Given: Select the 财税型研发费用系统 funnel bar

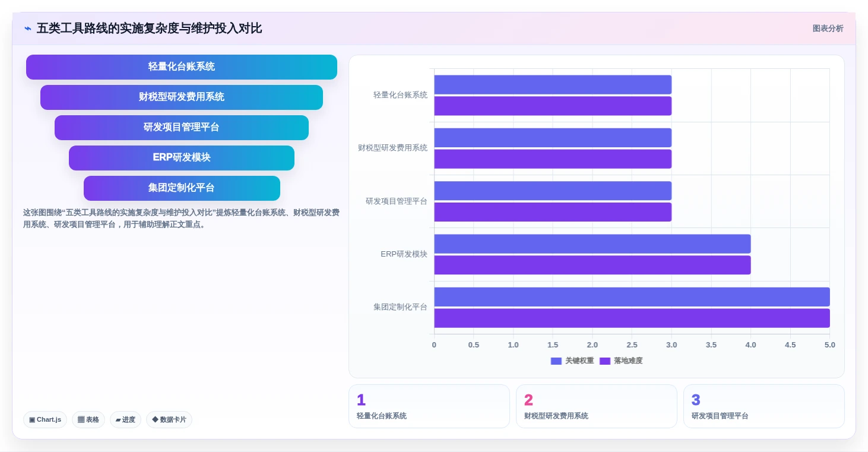Looking at the screenshot, I should point(182,97).
